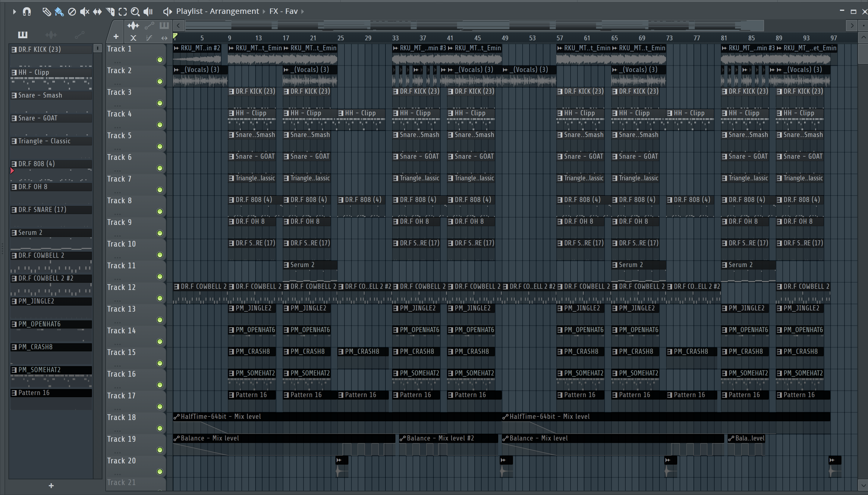The height and width of the screenshot is (495, 868).
Task: Select PM_CRASH8 in pattern picker
Action: click(x=51, y=347)
